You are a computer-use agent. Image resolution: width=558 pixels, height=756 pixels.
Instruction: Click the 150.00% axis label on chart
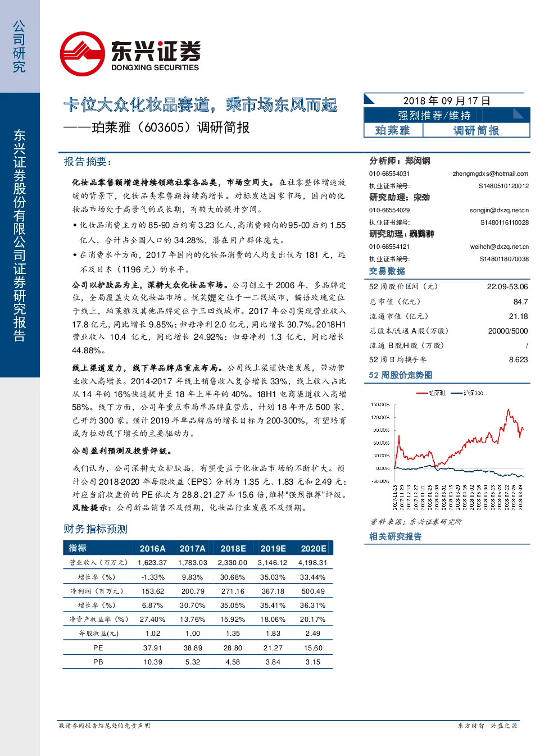[380, 404]
